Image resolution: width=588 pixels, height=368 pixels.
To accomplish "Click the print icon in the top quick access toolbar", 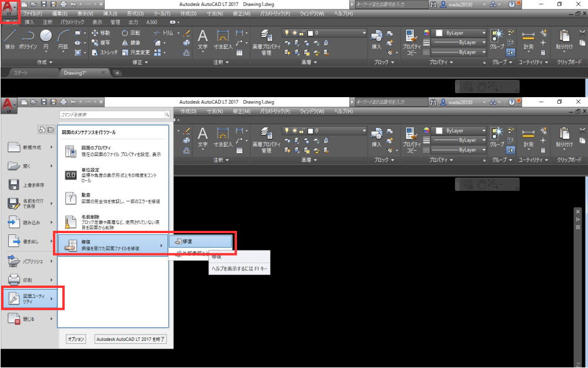I will pos(64,5).
